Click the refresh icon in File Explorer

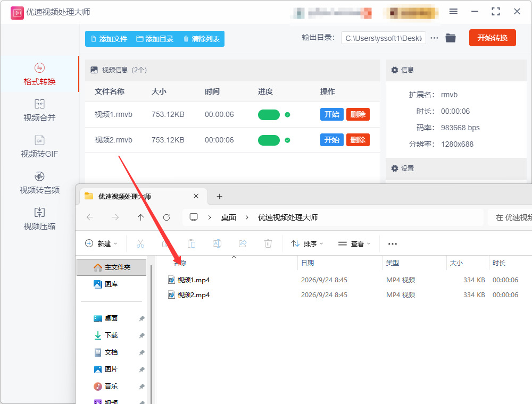(166, 217)
